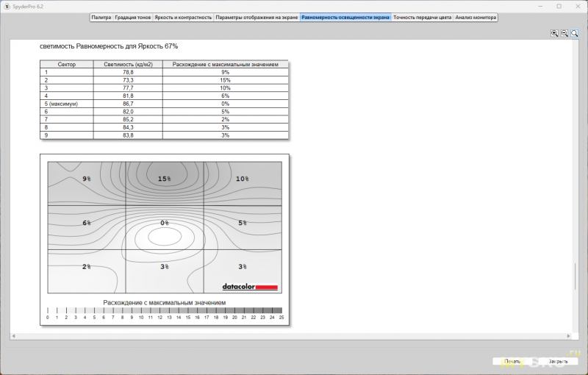Select the Равномерность освещенности экрана tab

[345, 16]
